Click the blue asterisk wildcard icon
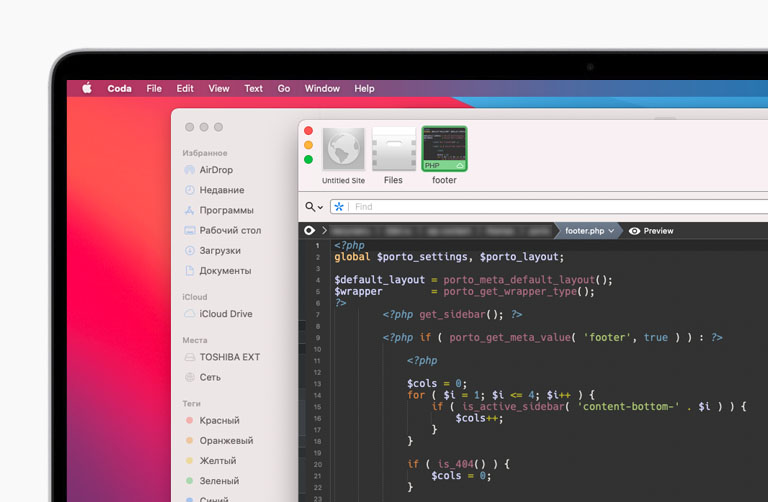Image resolution: width=768 pixels, height=502 pixels. coord(338,207)
